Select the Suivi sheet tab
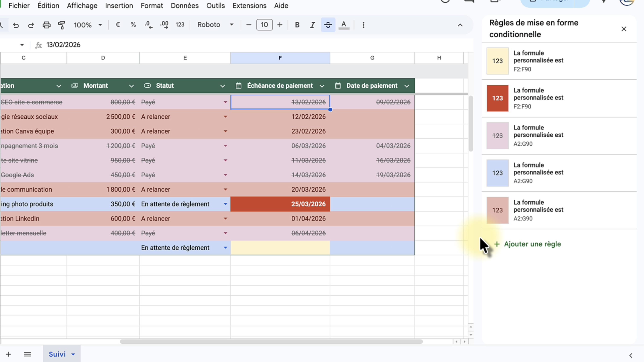 tap(57, 354)
